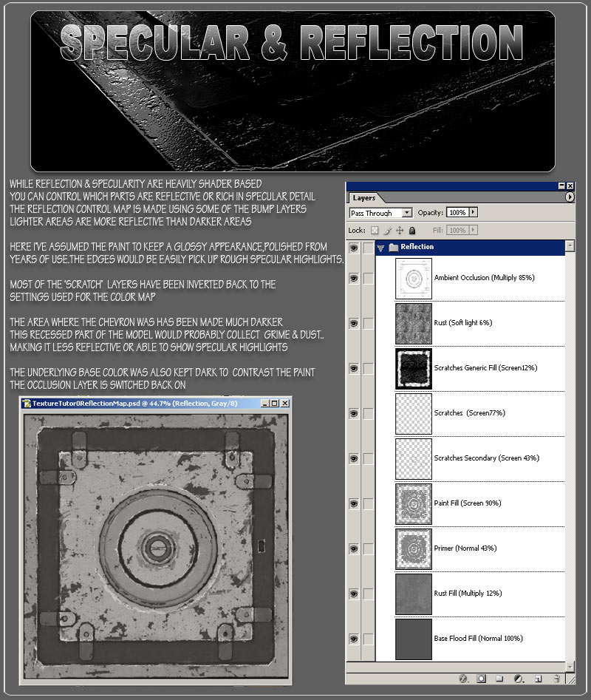Screen dimensions: 591x700
Task: Select layer name 'Paint Fill (Screen 90%)'
Action: point(468,503)
